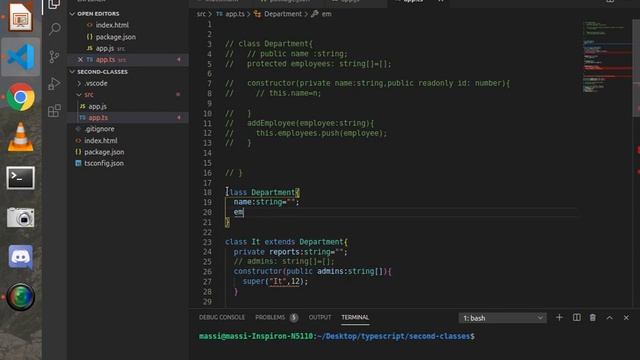Collapse the src folder
Image resolution: width=640 pixels, height=360 pixels.
click(x=89, y=95)
